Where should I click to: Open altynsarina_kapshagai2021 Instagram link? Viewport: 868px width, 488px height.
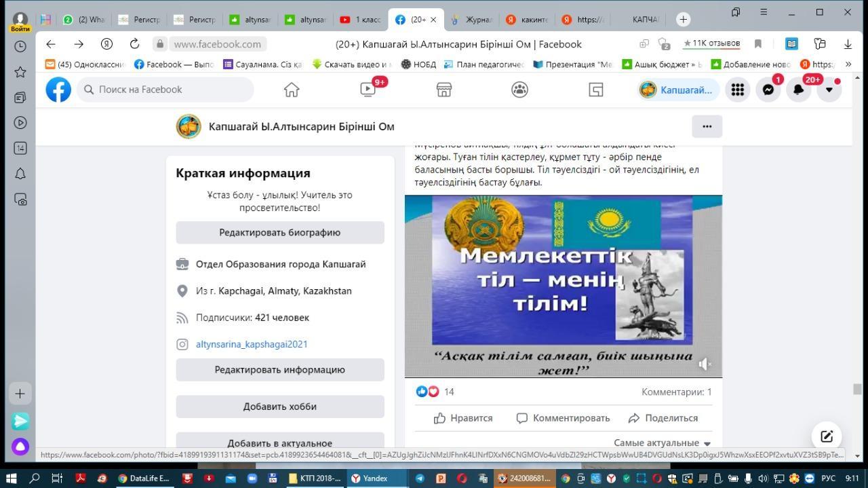click(252, 344)
